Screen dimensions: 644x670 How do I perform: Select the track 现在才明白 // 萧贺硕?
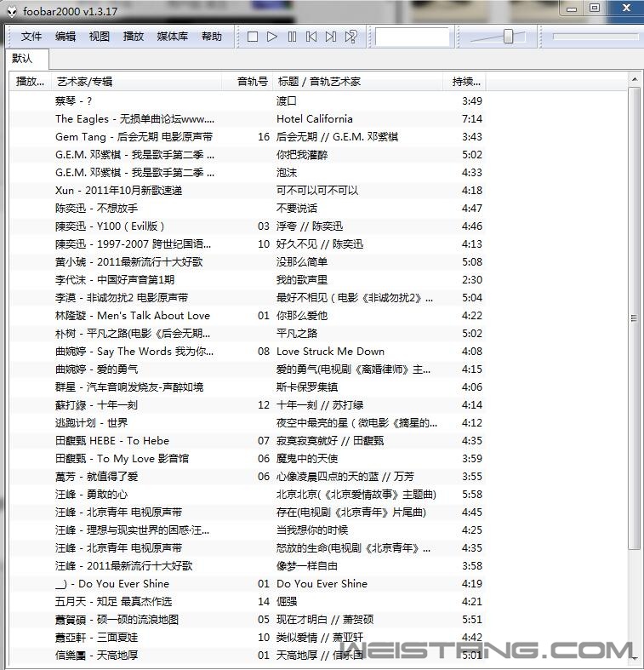click(x=248, y=620)
